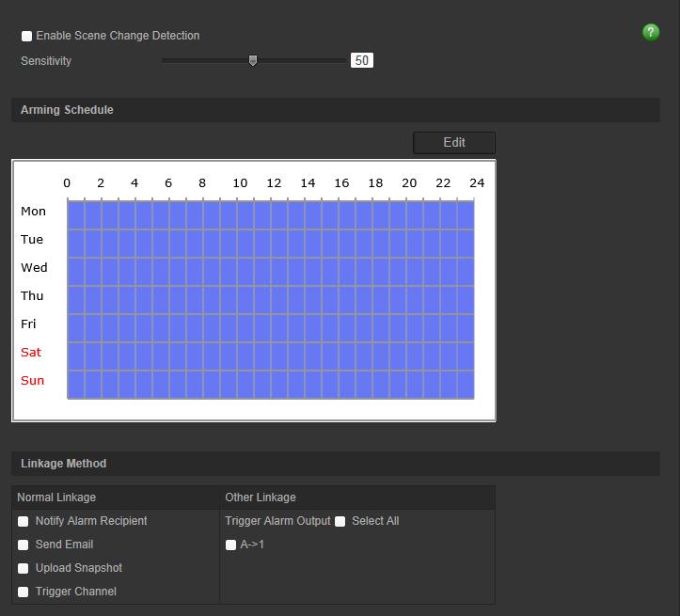The width and height of the screenshot is (680, 616).
Task: Click the hour 12 label on schedule
Action: 274,183
